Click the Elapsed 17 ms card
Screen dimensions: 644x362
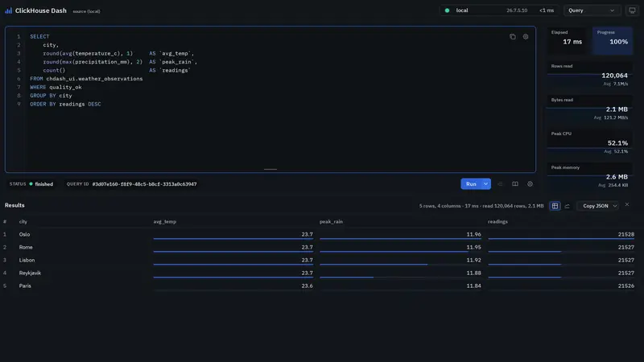point(567,39)
